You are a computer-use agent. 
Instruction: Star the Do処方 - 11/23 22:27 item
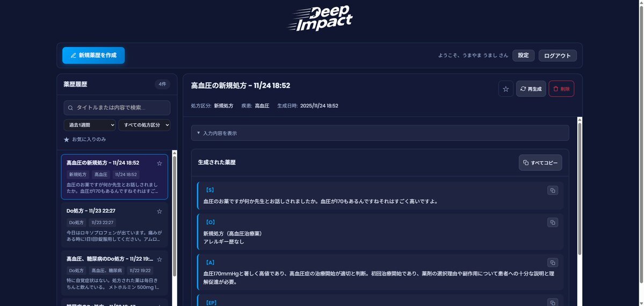[160, 211]
